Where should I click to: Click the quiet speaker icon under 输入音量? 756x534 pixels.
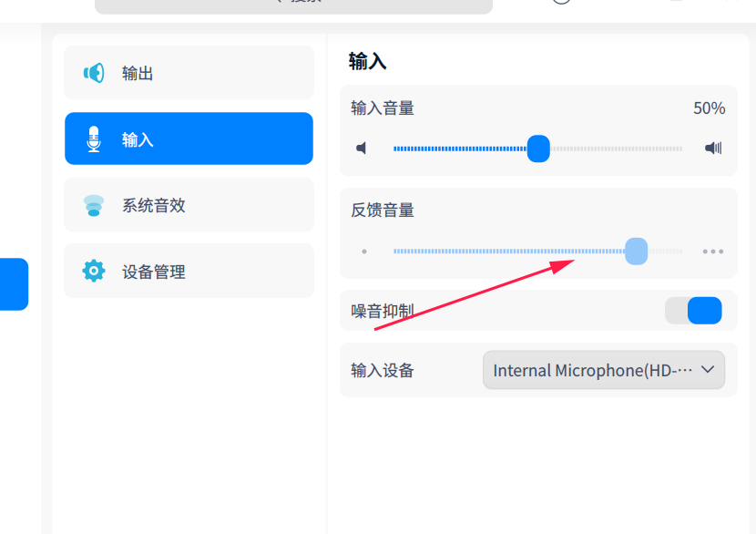click(x=363, y=149)
